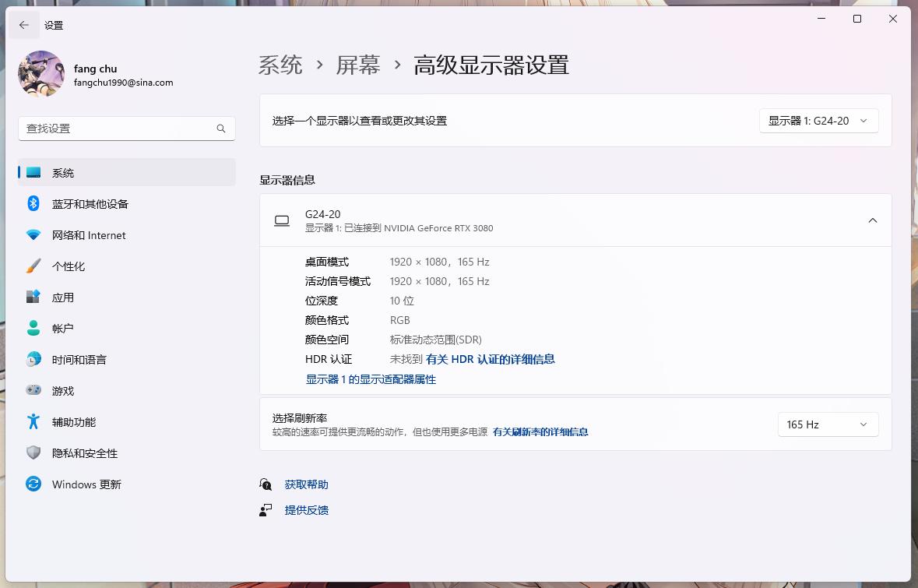Viewport: 918px width, 588px height.
Task: Select the 网络和 Internet sidebar icon
Action: 33,234
